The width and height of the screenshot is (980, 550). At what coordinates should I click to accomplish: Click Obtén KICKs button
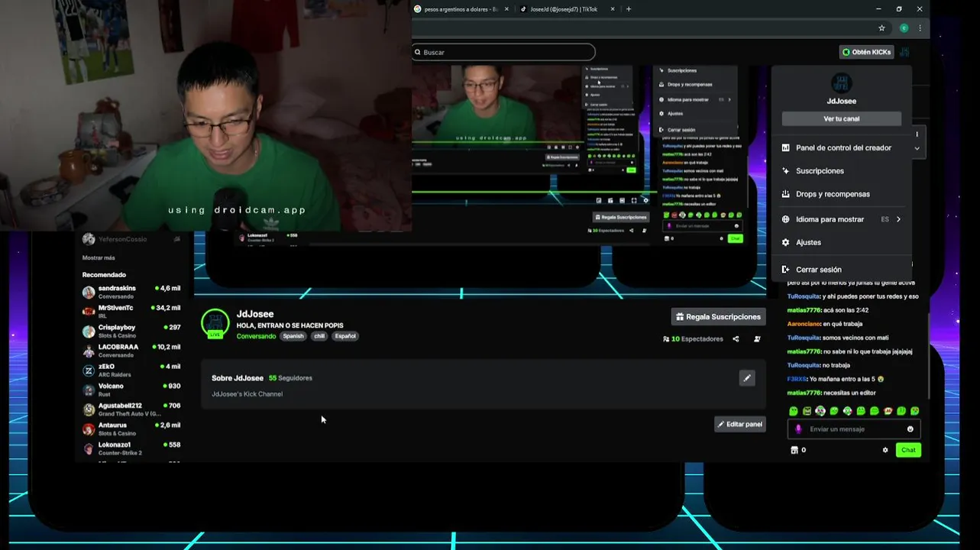[x=866, y=52]
